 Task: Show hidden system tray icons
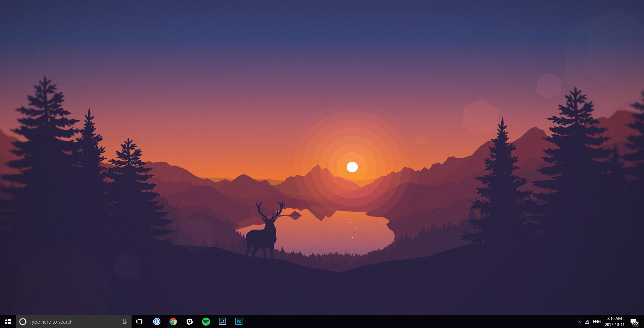579,322
